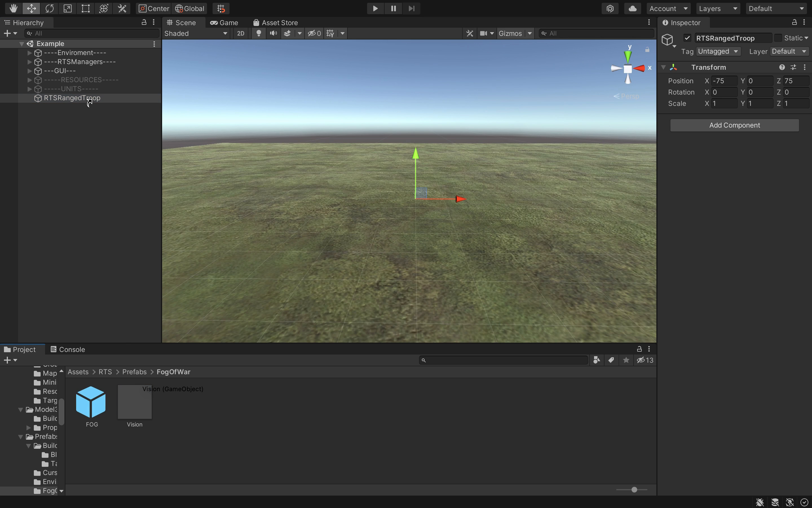
Task: Open Prefabs in the breadcrumb path
Action: (134, 372)
